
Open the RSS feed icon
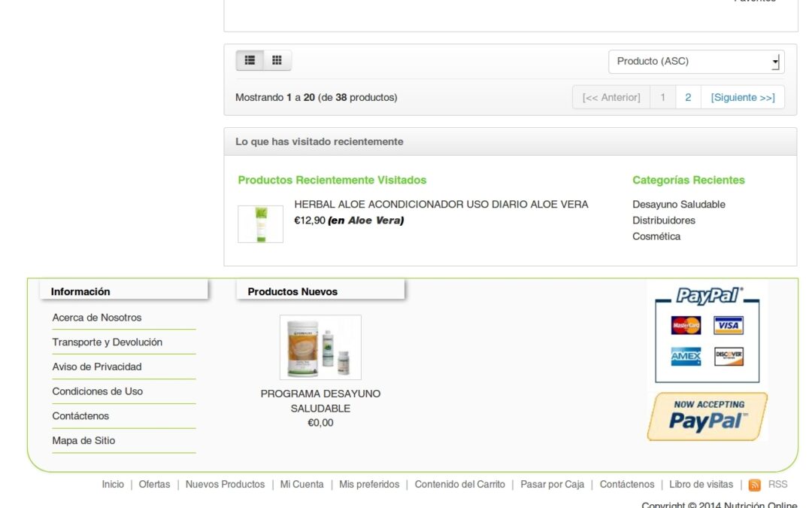(x=755, y=485)
